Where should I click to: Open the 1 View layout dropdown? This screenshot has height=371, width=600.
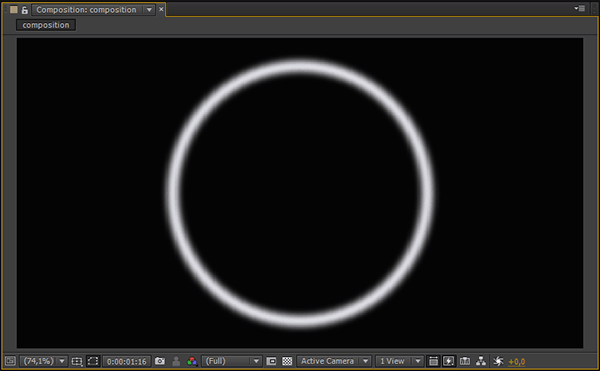click(399, 361)
